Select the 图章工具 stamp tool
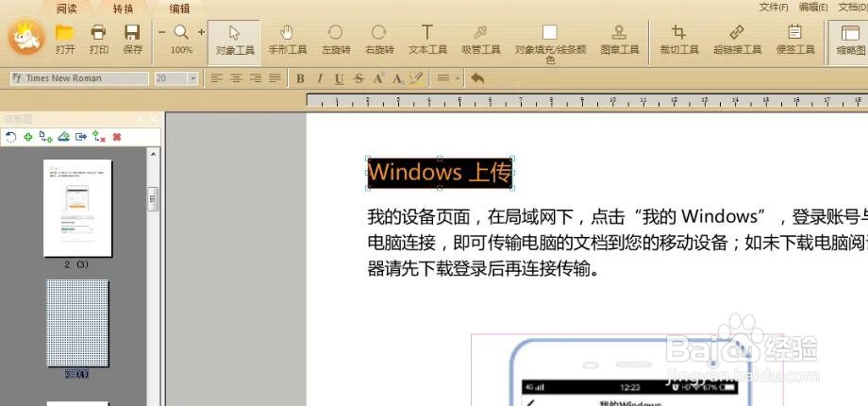868x406 pixels. [620, 39]
